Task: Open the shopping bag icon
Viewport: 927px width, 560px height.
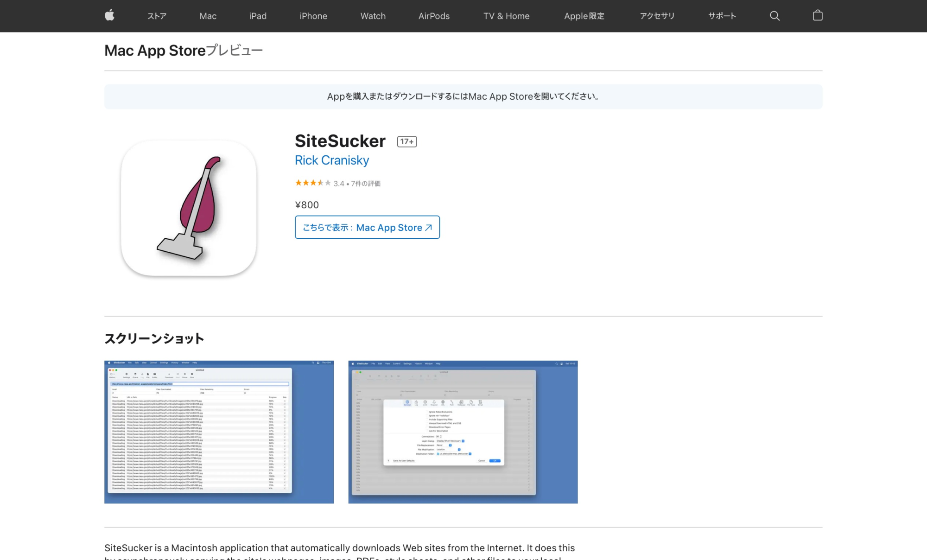Action: (x=818, y=15)
